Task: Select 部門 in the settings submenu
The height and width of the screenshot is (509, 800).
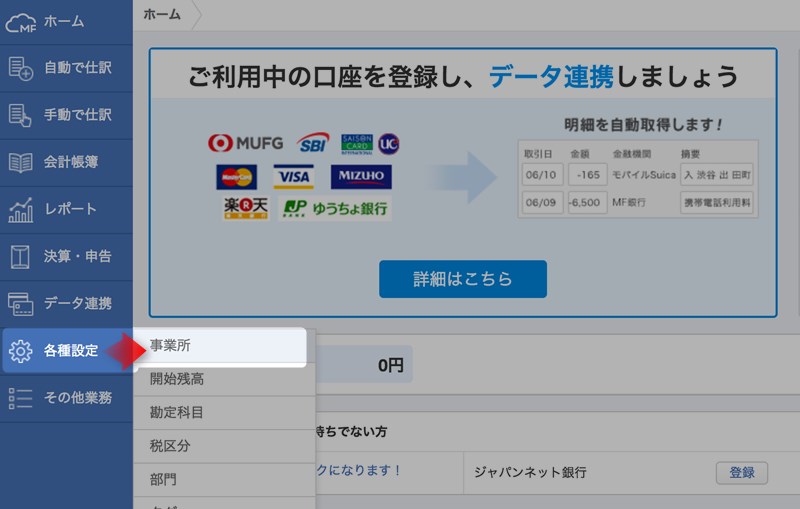Action: 224,480
